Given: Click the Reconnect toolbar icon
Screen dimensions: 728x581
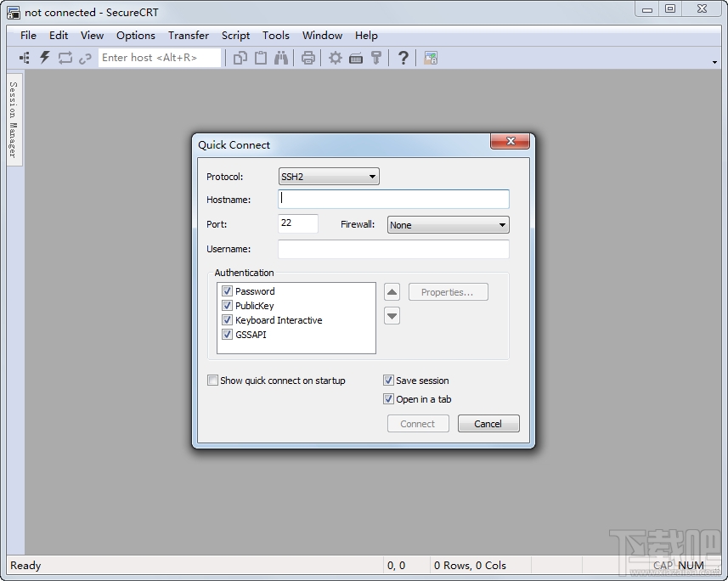Looking at the screenshot, I should pyautogui.click(x=65, y=58).
